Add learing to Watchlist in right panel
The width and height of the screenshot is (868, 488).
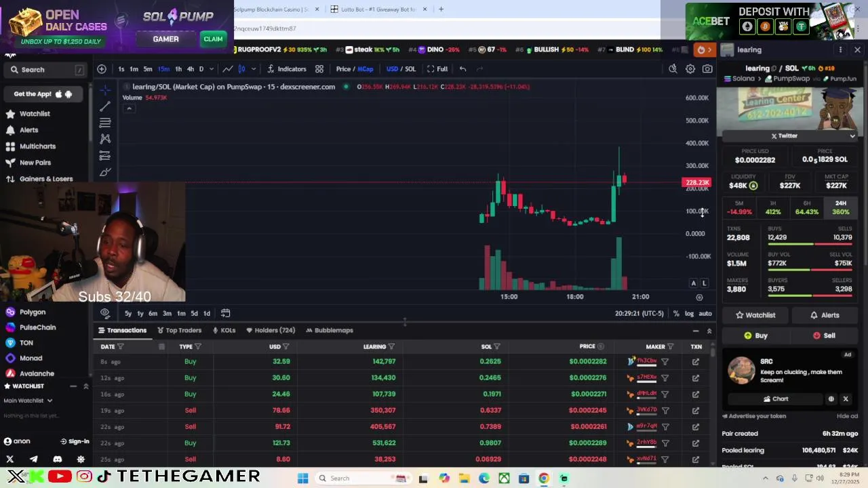[755, 315]
